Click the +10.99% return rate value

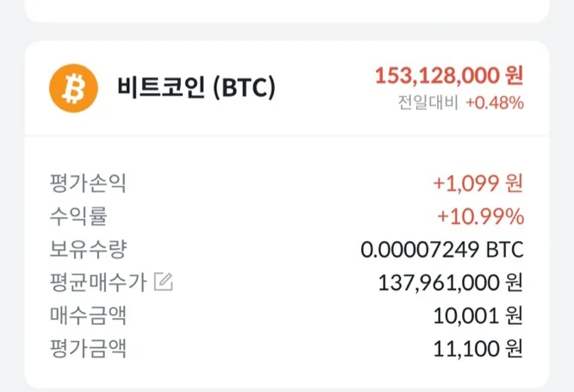[x=480, y=216]
